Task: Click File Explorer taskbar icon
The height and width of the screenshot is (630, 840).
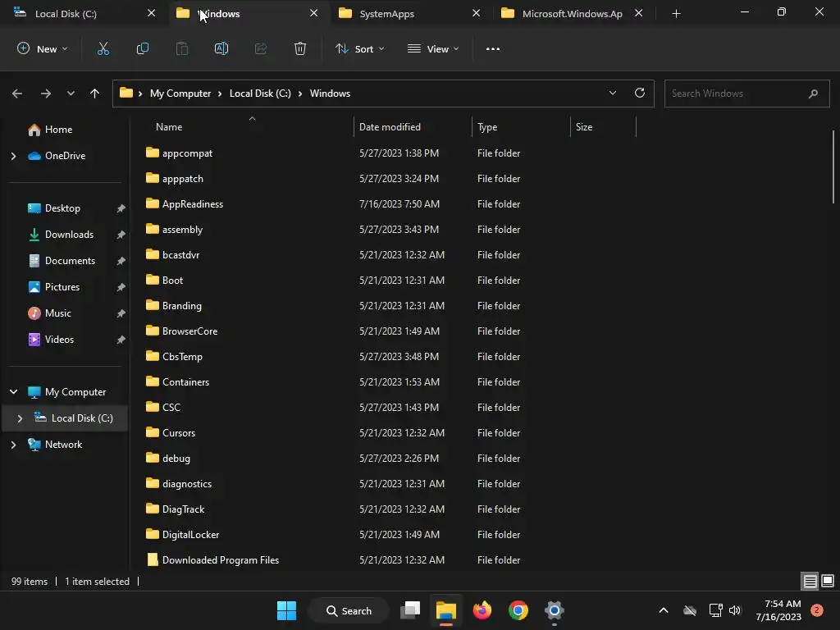Action: tap(445, 610)
